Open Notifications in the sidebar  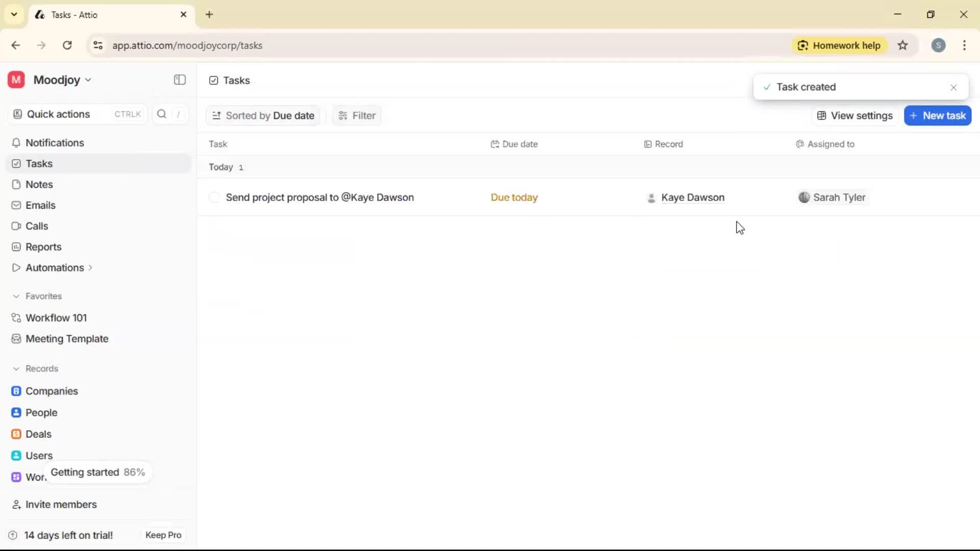54,143
